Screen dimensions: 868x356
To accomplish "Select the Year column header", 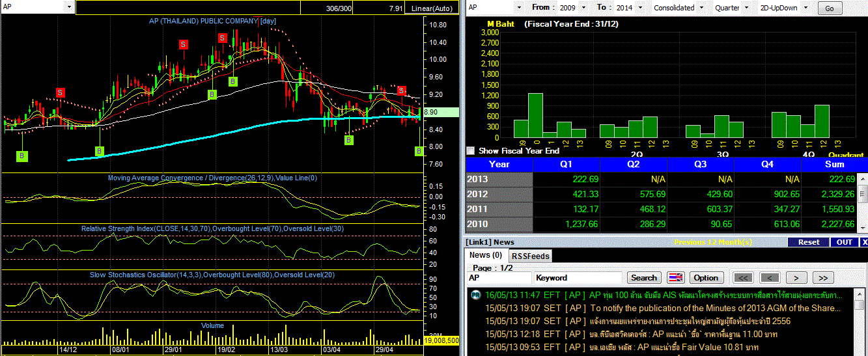I will (x=499, y=164).
